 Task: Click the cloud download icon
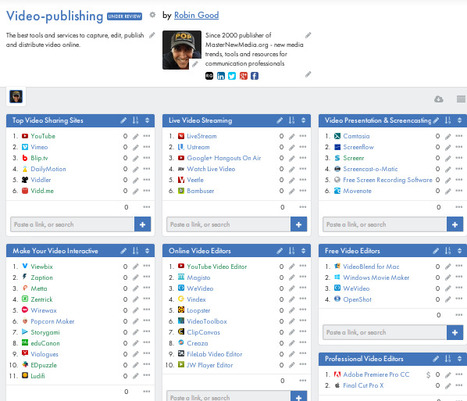[x=439, y=99]
